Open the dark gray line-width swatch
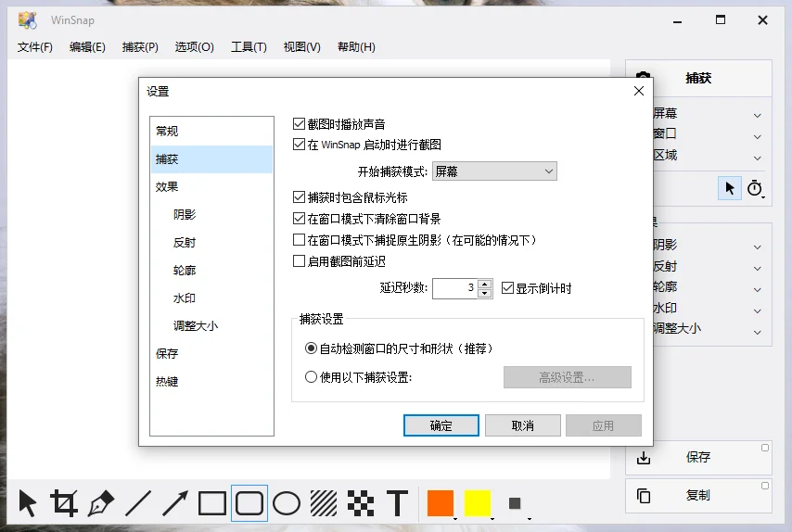 click(x=515, y=503)
